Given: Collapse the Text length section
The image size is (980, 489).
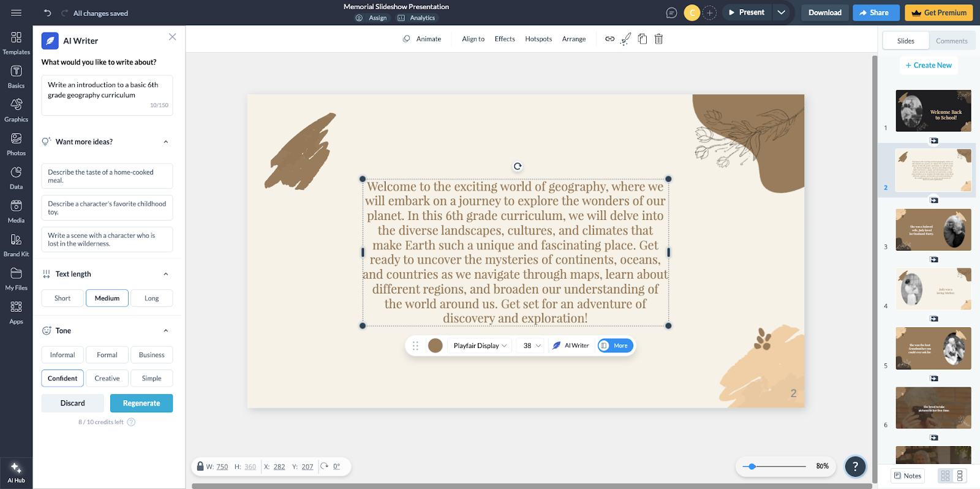Looking at the screenshot, I should click(165, 274).
